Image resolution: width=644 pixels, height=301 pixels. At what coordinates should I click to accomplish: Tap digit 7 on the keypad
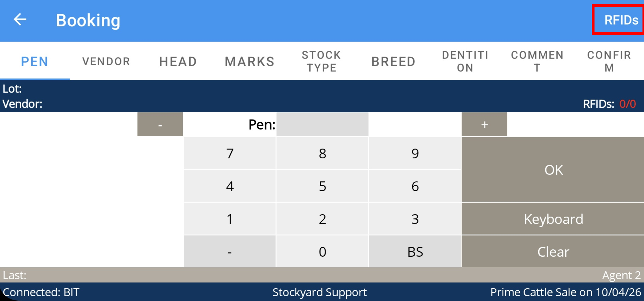point(230,153)
